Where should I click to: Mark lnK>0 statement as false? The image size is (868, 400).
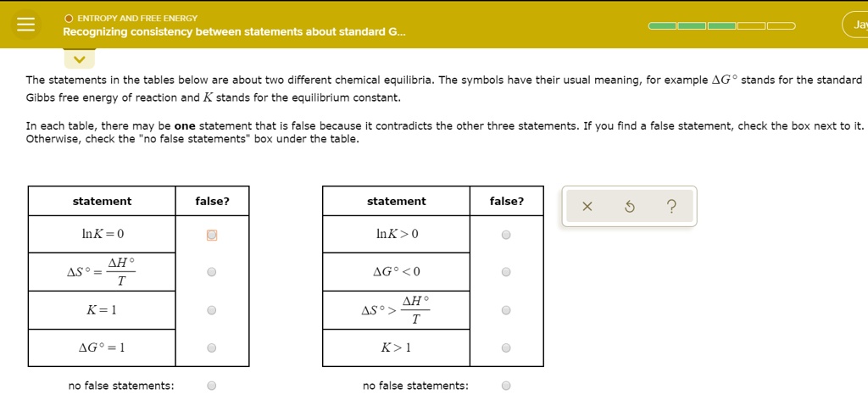point(506,235)
